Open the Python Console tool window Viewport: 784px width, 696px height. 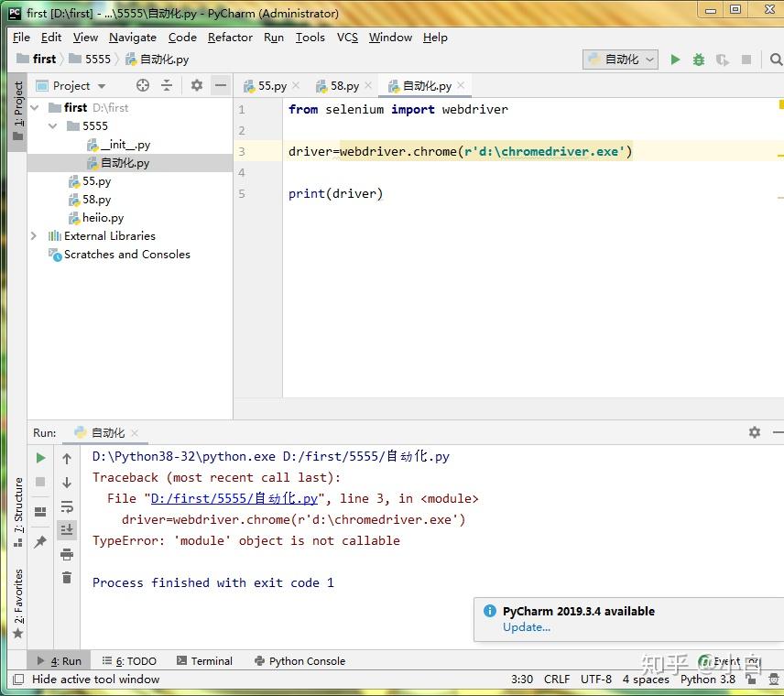(300, 661)
